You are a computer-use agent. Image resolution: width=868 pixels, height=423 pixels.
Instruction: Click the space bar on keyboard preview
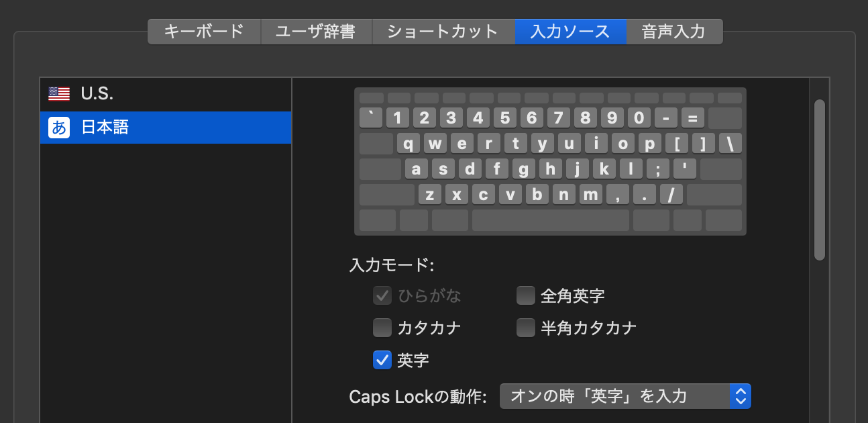point(551,220)
